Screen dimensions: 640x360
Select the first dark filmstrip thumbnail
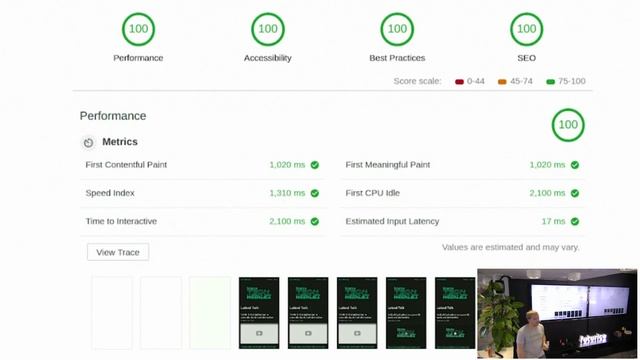click(259, 313)
